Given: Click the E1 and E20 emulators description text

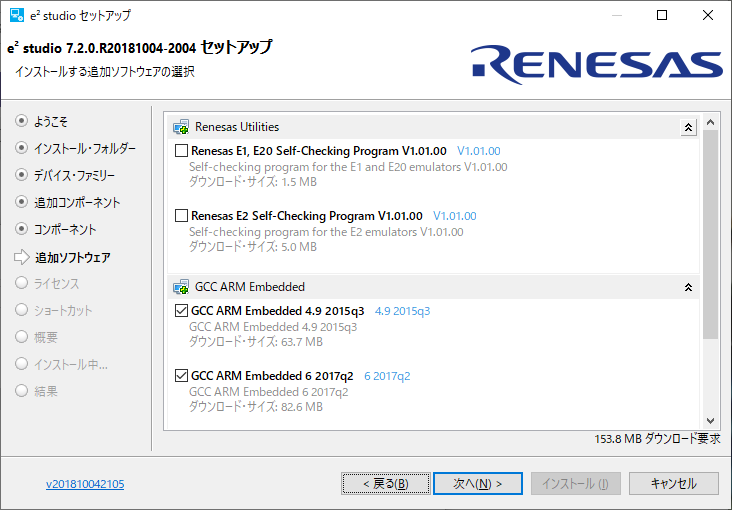Looking at the screenshot, I should 348,167.
